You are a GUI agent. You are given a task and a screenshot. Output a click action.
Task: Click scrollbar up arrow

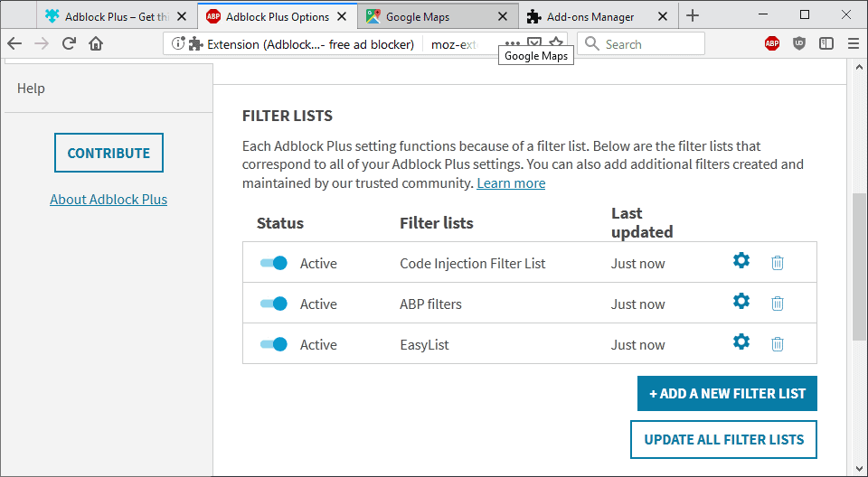click(857, 67)
